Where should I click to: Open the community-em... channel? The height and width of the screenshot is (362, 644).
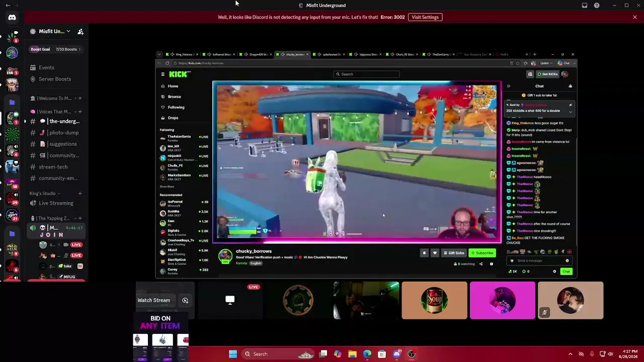coord(56,178)
